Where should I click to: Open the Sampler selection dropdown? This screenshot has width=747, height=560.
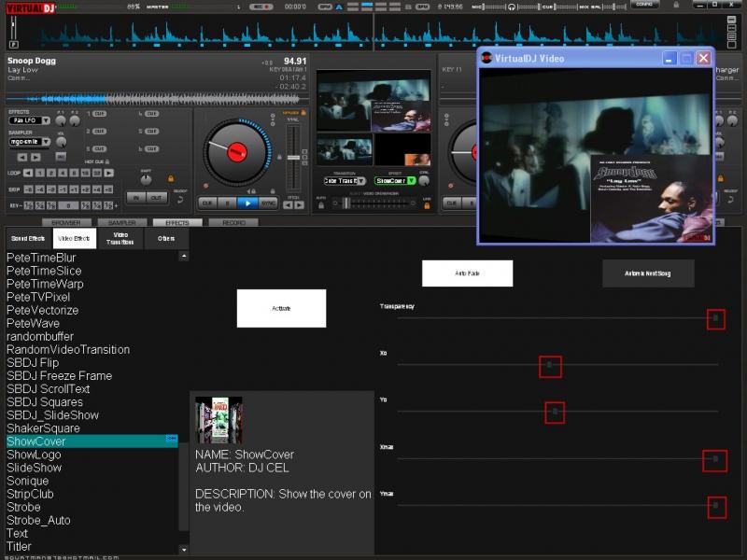click(x=46, y=142)
